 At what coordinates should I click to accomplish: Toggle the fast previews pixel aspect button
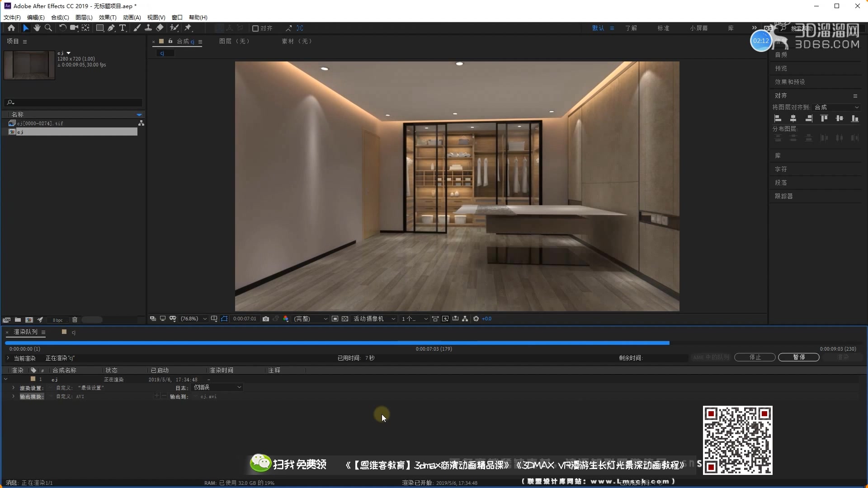tap(445, 319)
